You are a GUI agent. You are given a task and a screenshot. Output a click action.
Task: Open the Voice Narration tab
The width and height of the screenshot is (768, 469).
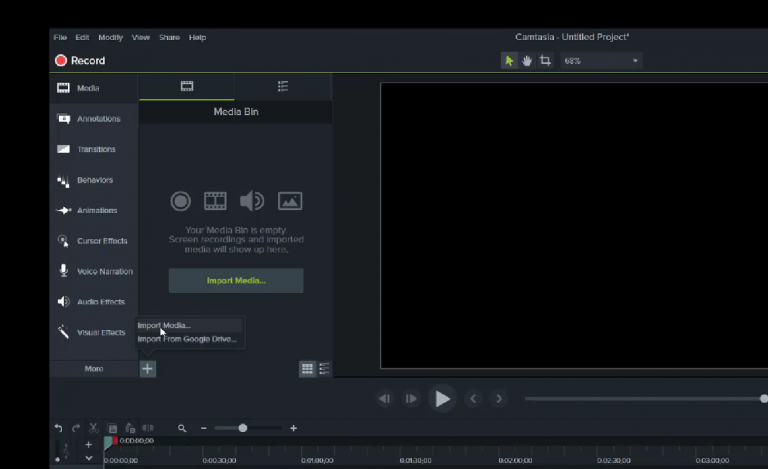pos(94,271)
